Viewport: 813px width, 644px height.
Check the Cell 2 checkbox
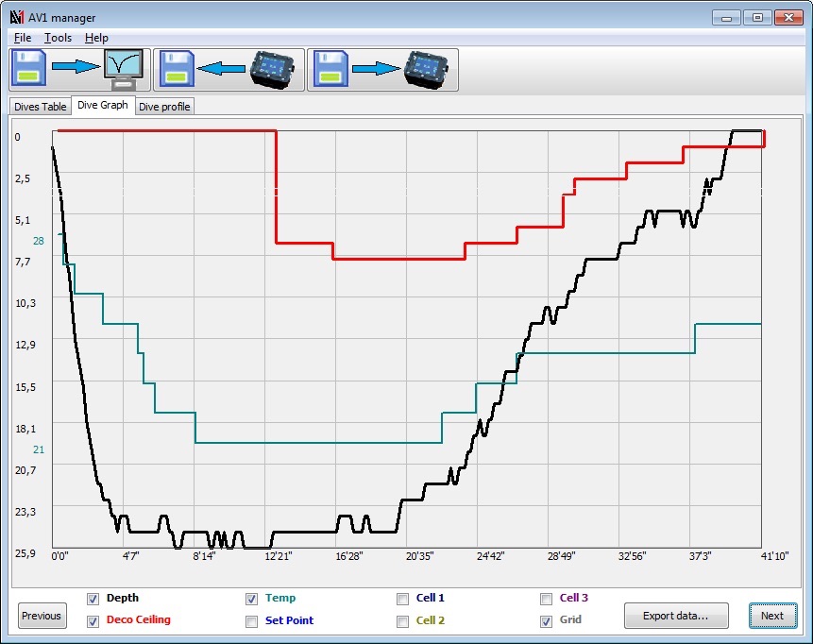pyautogui.click(x=402, y=620)
